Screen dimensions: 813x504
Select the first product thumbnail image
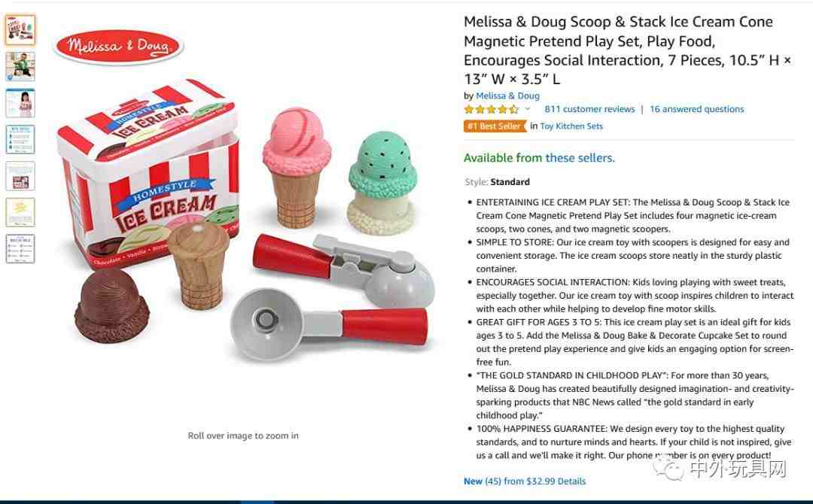(x=20, y=29)
